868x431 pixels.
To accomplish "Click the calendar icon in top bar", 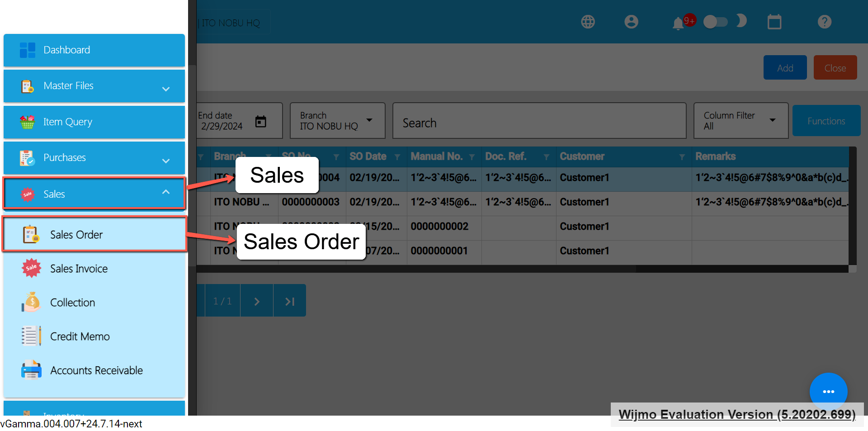I will 774,22.
